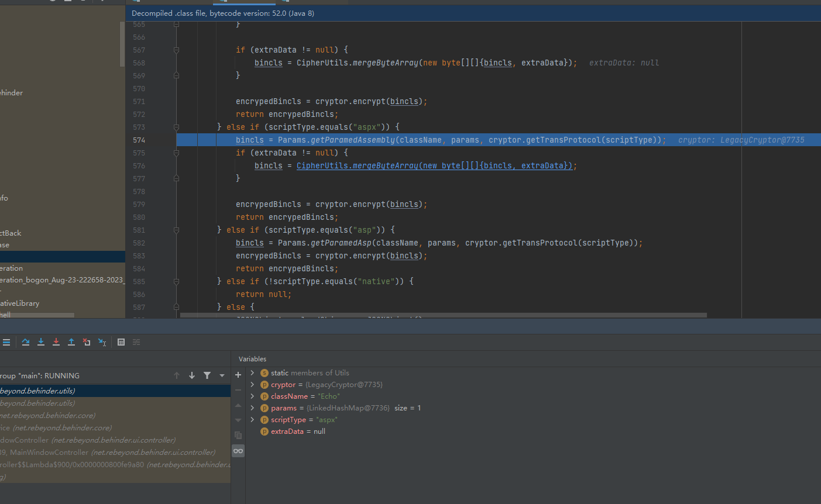Toggle the glasses watches-view button
Viewport: 821px width, 504px height.
[x=238, y=451]
